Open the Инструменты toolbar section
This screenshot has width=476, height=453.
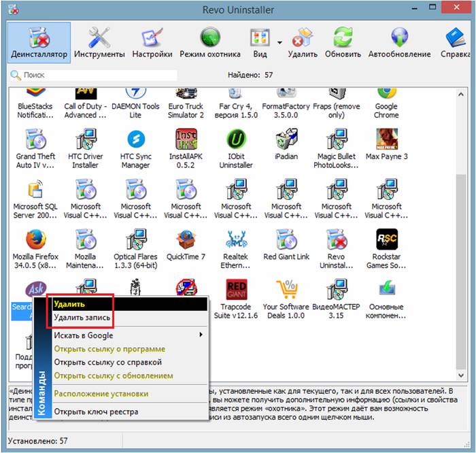(99, 41)
